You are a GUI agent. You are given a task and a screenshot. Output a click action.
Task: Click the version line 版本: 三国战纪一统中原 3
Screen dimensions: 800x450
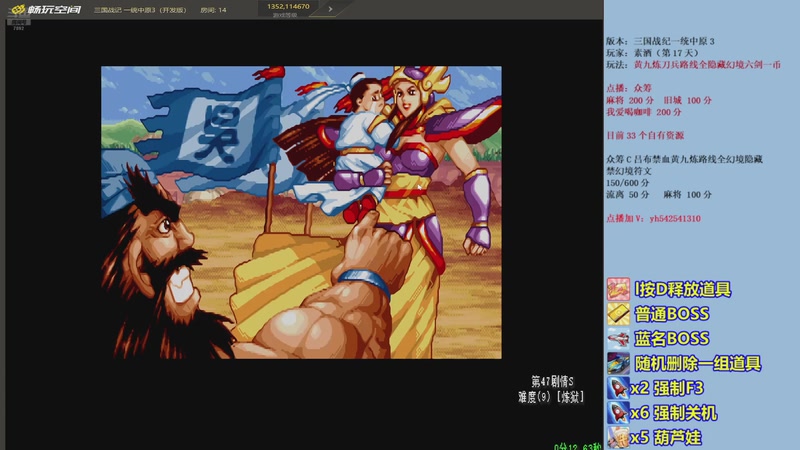coord(660,41)
